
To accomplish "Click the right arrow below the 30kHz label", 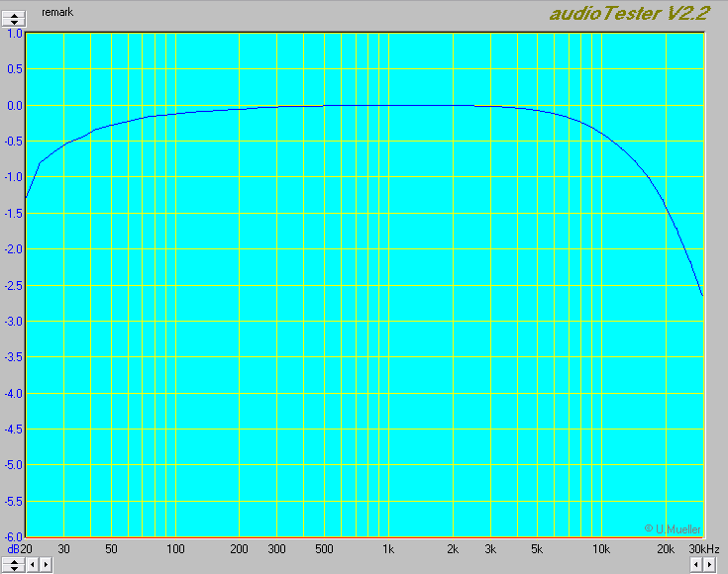I will 708,564.
